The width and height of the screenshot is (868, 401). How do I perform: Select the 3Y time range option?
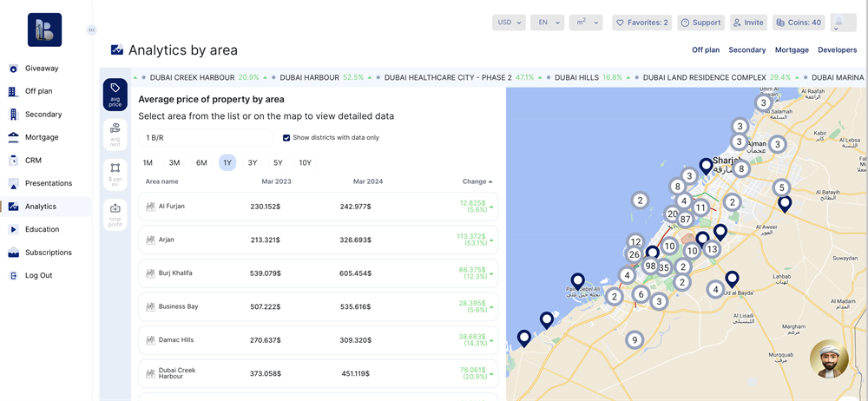coord(253,163)
